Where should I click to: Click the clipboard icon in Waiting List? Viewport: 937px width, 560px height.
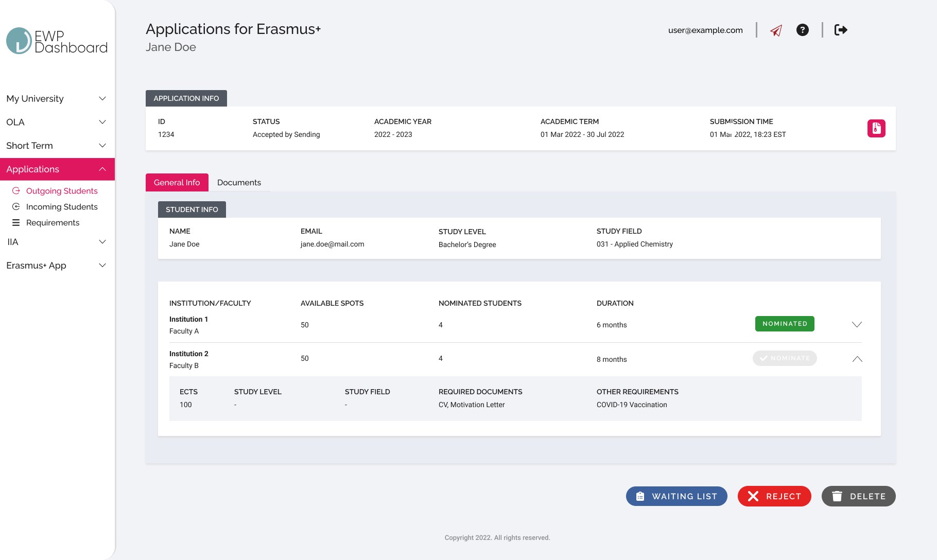tap(640, 496)
